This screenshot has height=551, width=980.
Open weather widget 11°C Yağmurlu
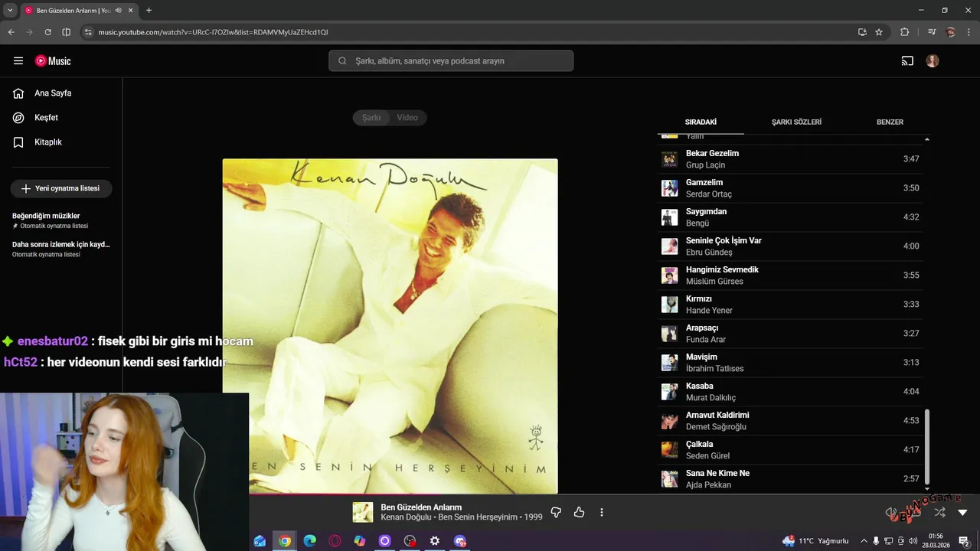(815, 541)
